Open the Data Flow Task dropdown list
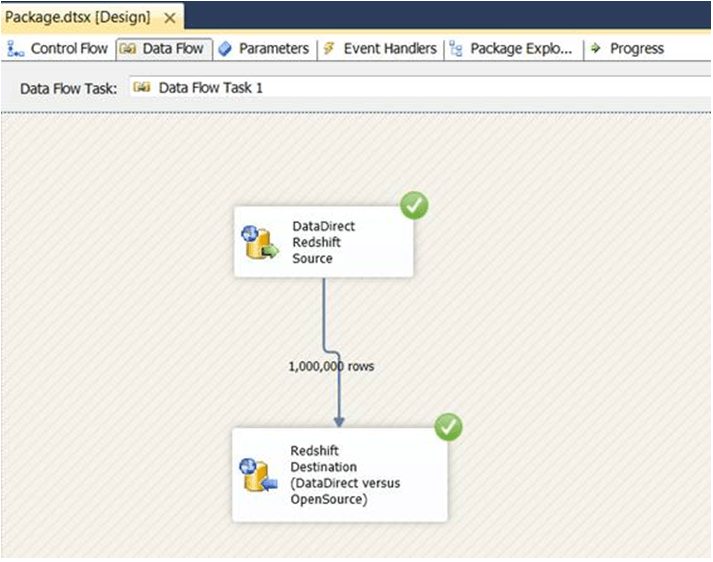The image size is (713, 562). (400, 88)
